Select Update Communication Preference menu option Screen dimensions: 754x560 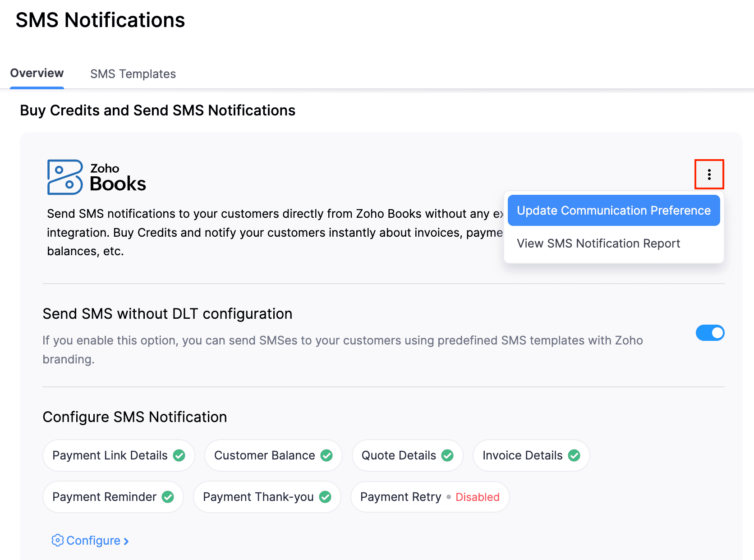point(613,211)
